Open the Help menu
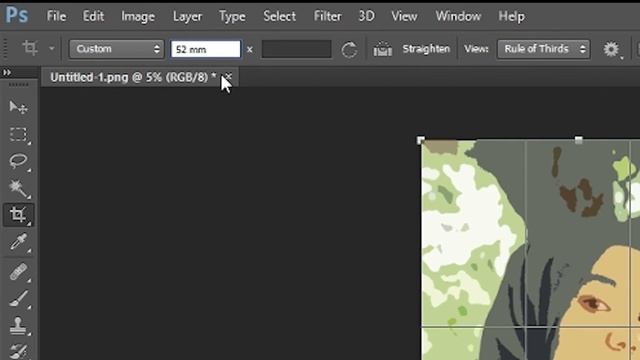The height and width of the screenshot is (360, 640). tap(511, 16)
